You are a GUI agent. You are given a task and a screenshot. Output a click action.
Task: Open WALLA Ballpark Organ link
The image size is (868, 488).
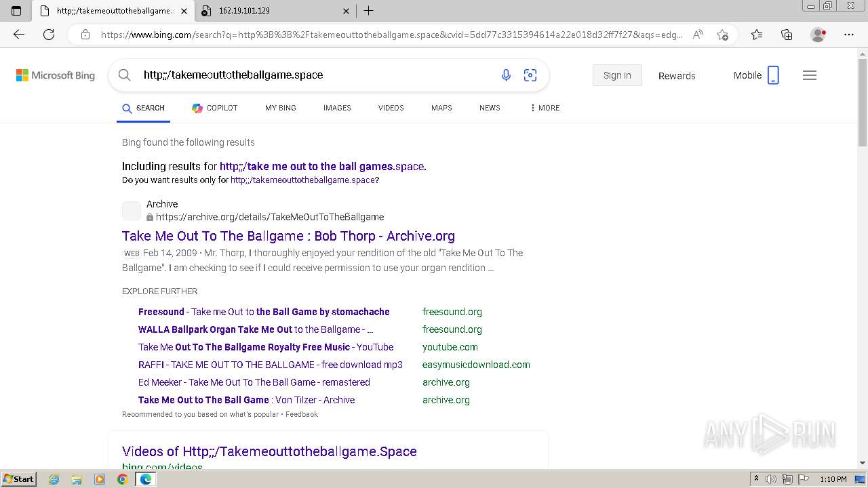tap(256, 329)
